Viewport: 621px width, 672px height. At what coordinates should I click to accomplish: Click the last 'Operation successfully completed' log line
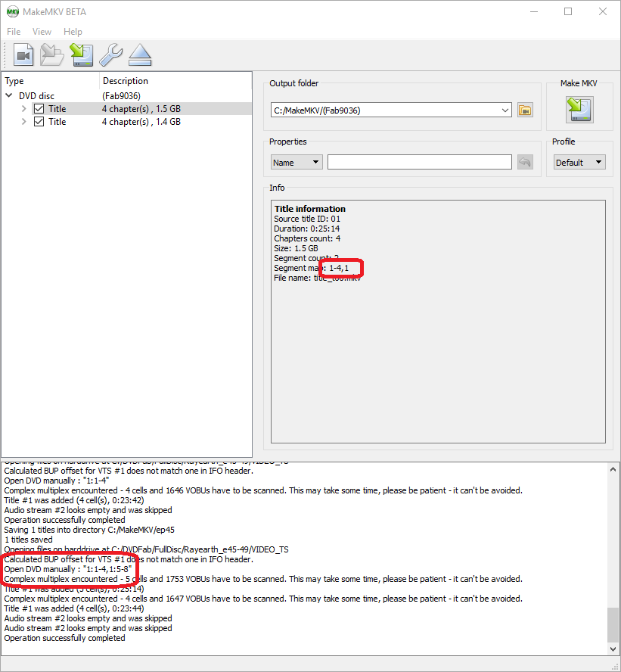click(x=64, y=638)
